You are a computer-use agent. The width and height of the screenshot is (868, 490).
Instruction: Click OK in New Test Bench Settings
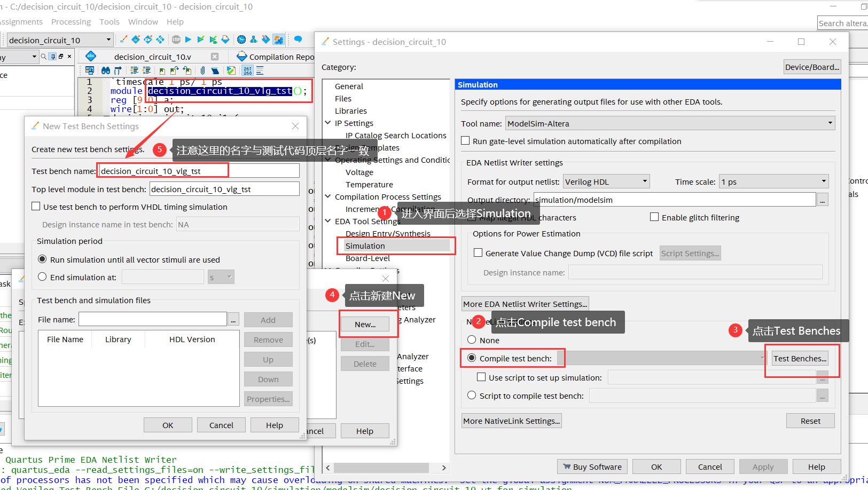168,425
